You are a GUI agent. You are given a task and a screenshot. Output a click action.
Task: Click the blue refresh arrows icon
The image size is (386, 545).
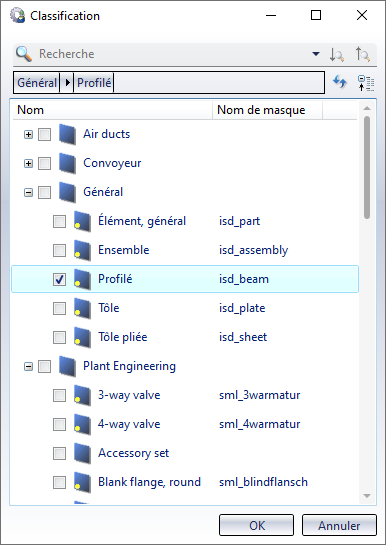[x=340, y=82]
